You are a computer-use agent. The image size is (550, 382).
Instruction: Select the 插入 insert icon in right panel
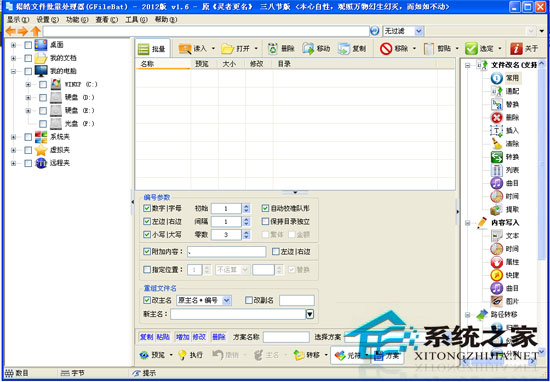coord(496,130)
